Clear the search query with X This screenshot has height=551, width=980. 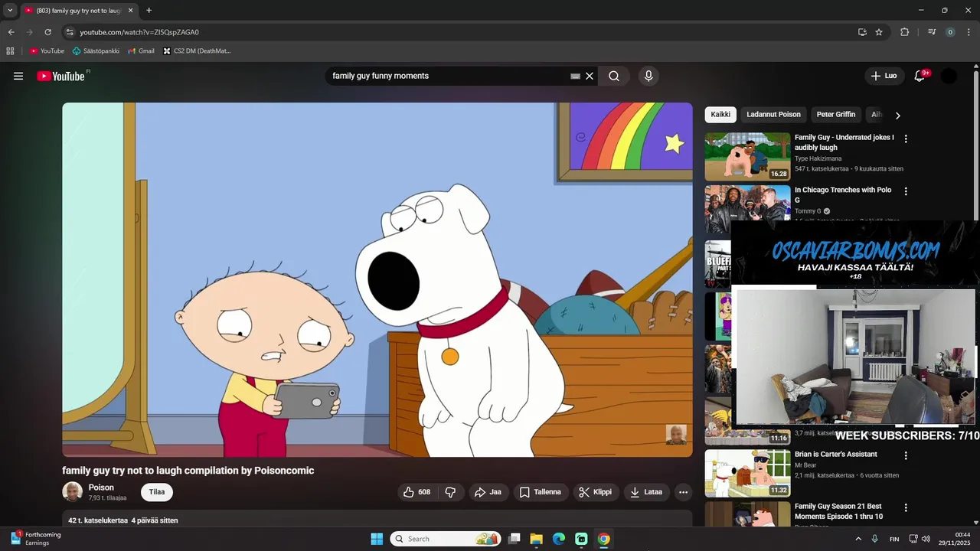[590, 76]
